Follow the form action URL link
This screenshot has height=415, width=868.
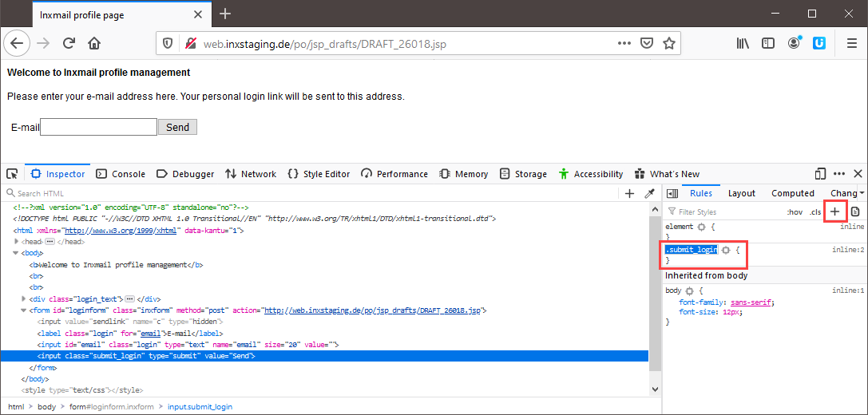[374, 310]
